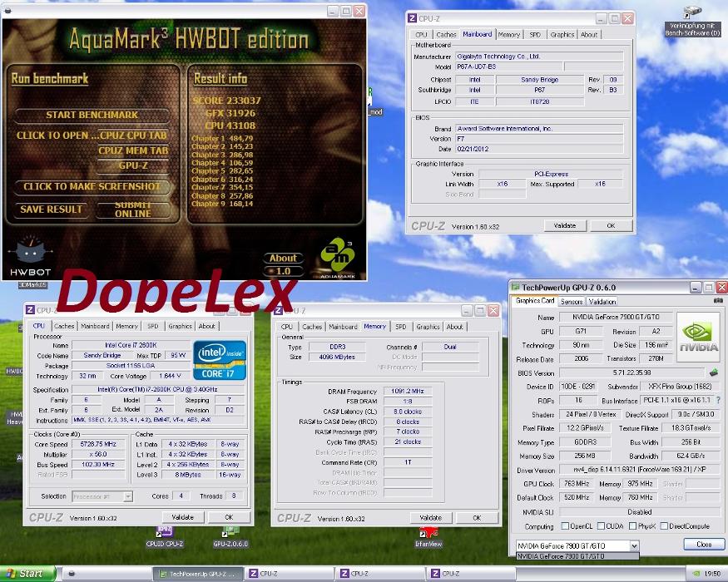Open IrfanView desktop shortcut

(428, 536)
